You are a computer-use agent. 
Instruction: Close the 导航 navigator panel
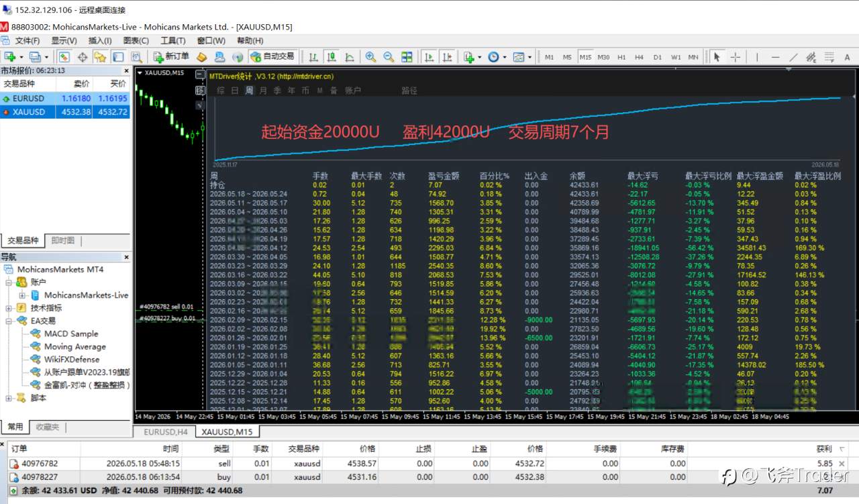[126, 256]
